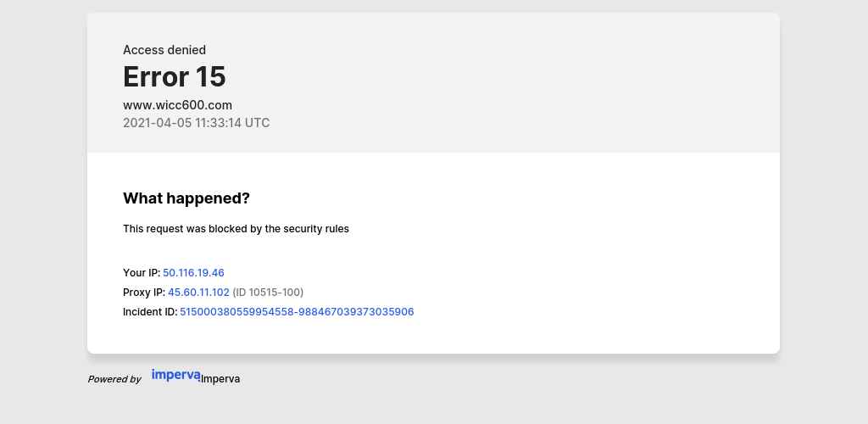Click the first half of the incident ID
Screen dimensions: 868x424
point(236,311)
